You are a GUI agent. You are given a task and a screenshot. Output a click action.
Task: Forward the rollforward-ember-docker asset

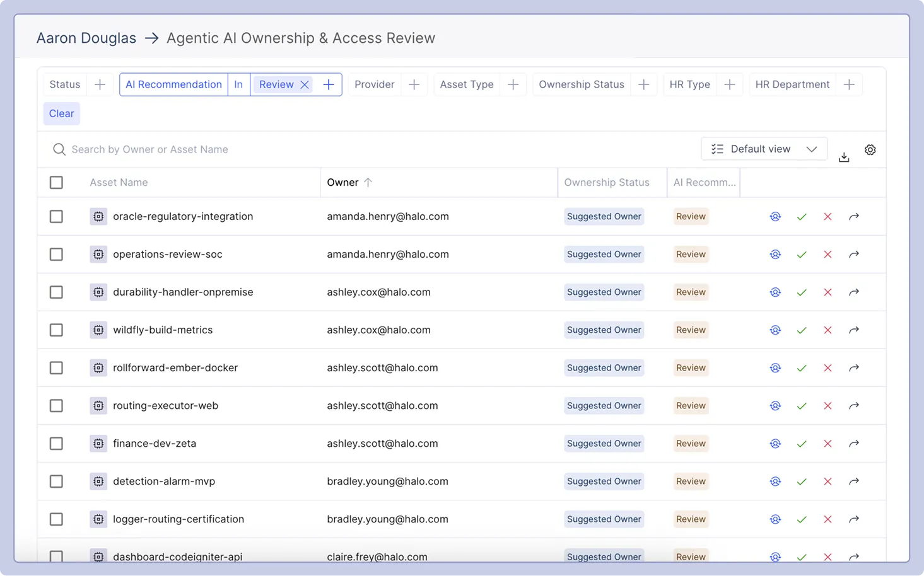pyautogui.click(x=854, y=368)
